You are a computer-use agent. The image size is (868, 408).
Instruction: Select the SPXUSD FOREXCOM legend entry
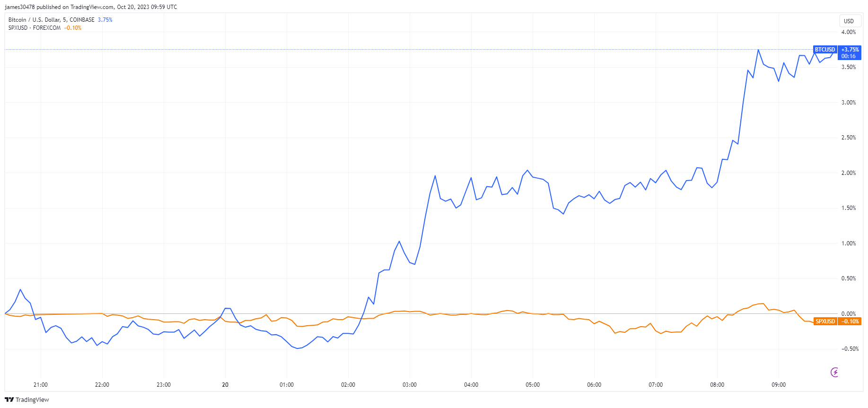click(35, 28)
